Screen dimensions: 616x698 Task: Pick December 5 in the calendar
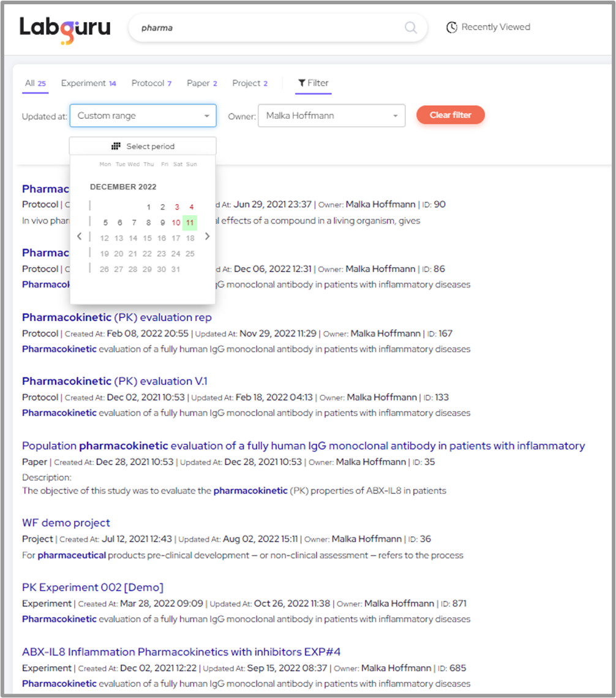105,223
